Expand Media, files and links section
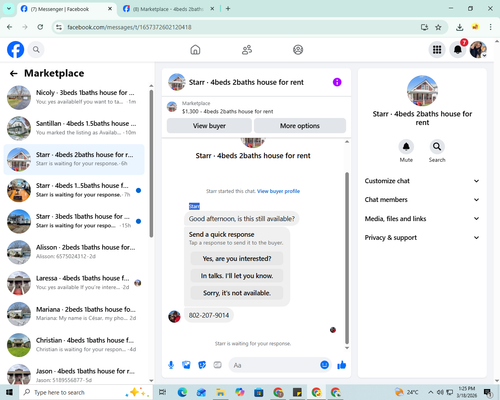The height and width of the screenshot is (400, 500). [422, 219]
